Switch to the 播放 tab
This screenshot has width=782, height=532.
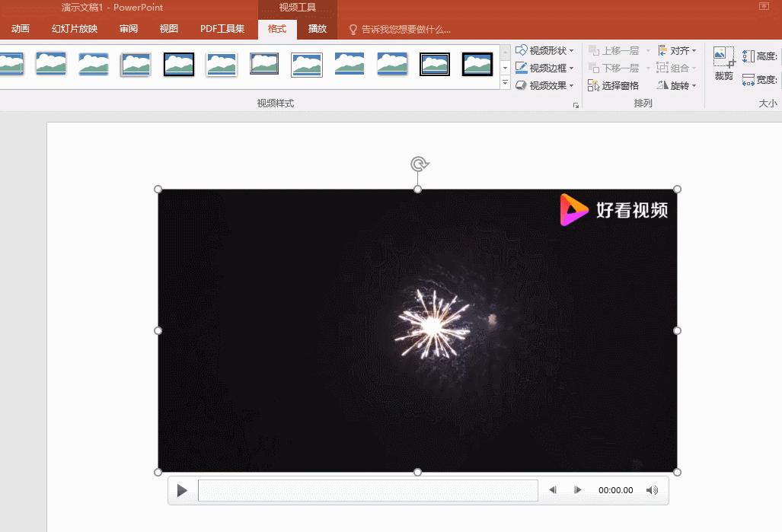[317, 28]
